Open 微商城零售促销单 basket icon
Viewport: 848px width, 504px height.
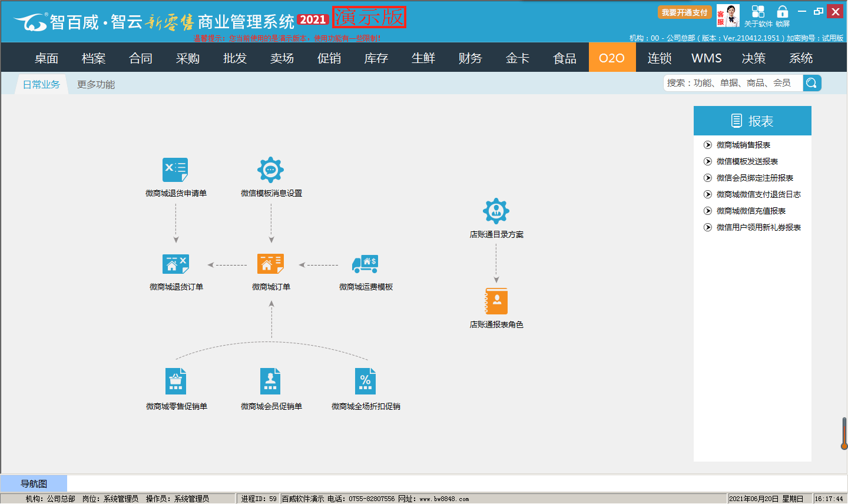point(175,382)
